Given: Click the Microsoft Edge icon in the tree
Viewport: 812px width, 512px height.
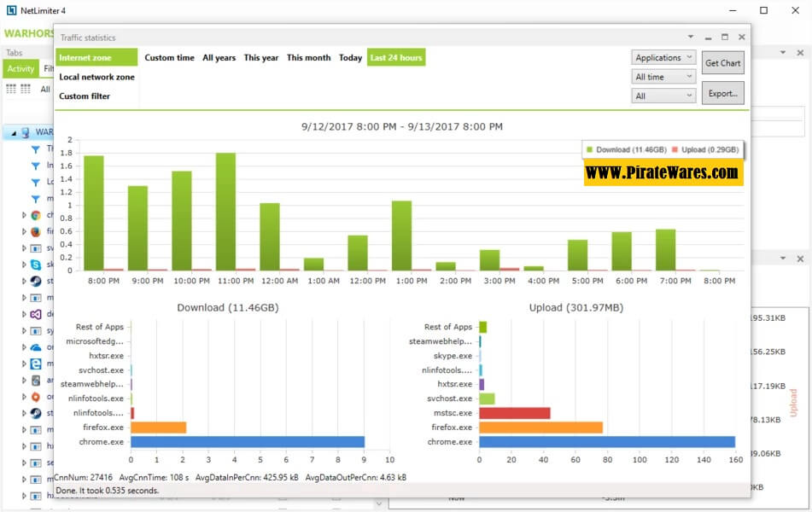Looking at the screenshot, I should (x=36, y=364).
